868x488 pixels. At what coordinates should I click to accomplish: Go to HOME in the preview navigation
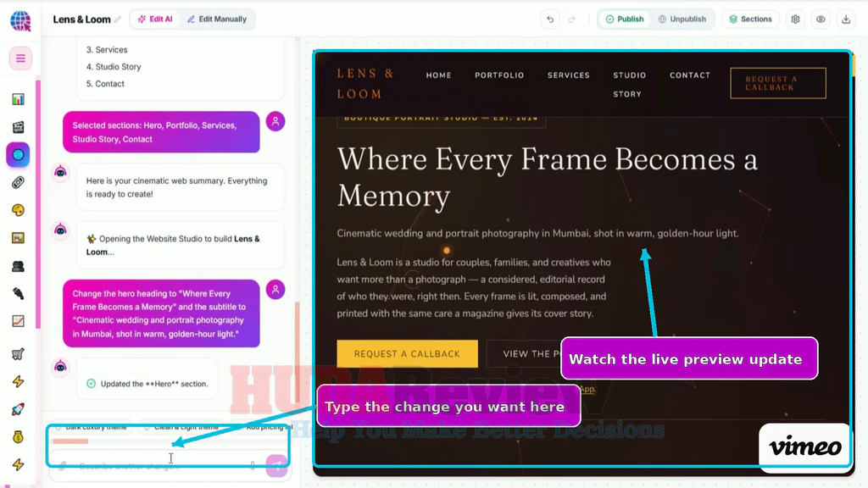pyautogui.click(x=438, y=75)
